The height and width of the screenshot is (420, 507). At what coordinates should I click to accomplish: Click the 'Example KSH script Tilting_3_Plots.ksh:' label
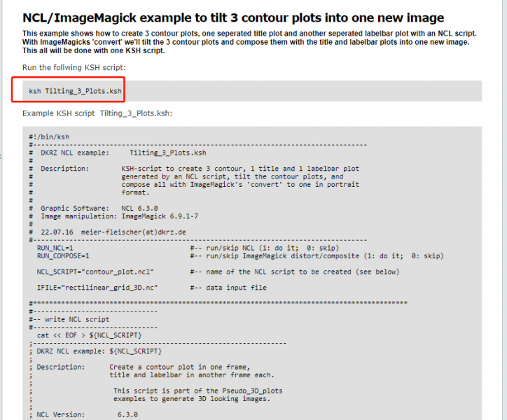tap(97, 113)
